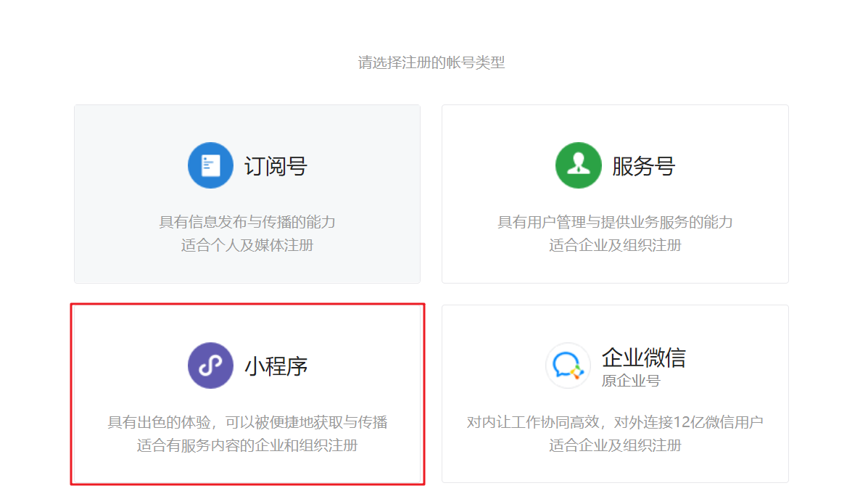868x491 pixels.
Task: Select the 服务号 title text
Action: (x=643, y=166)
